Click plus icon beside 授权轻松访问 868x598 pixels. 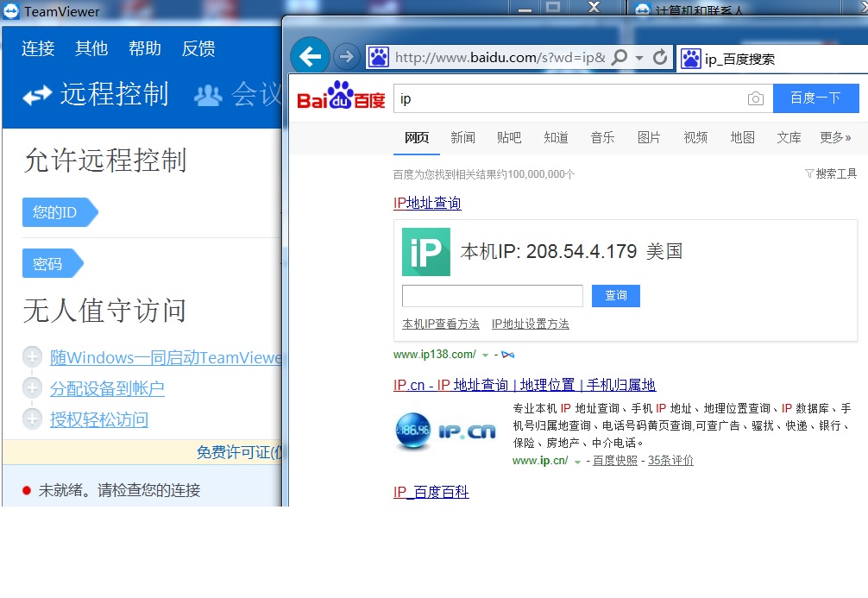click(x=32, y=419)
